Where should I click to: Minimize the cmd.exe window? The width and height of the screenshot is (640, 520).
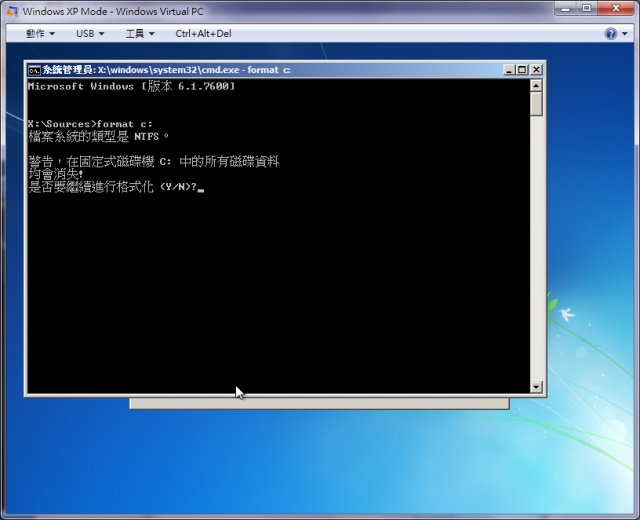pos(509,70)
